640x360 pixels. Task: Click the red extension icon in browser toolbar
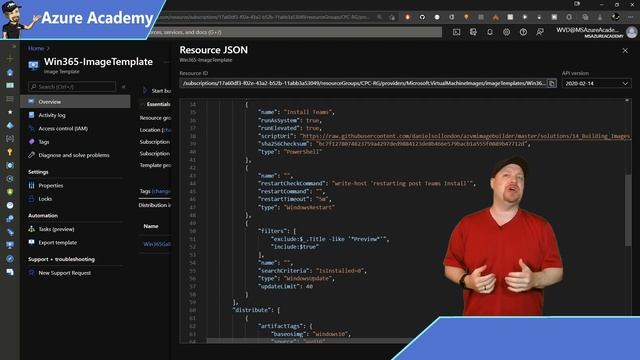407,17
